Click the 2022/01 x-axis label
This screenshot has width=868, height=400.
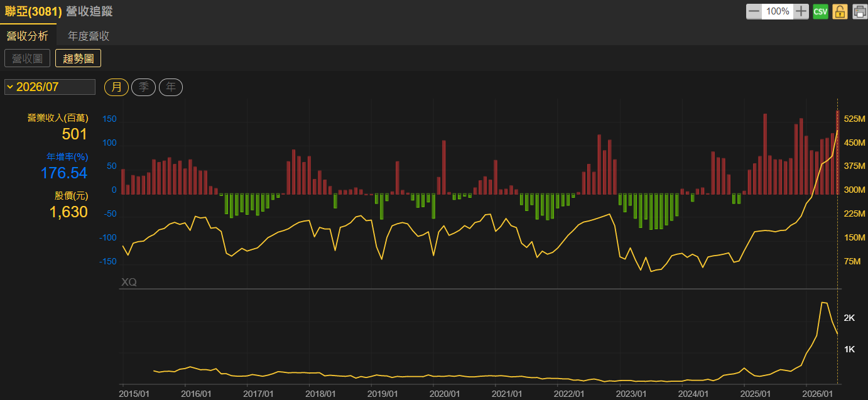(x=570, y=393)
